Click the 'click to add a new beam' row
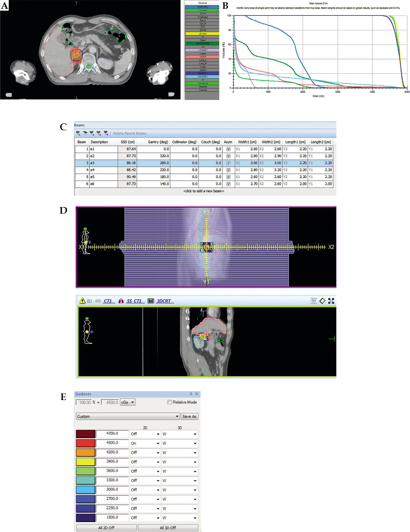410x532 pixels. pyautogui.click(x=204, y=191)
